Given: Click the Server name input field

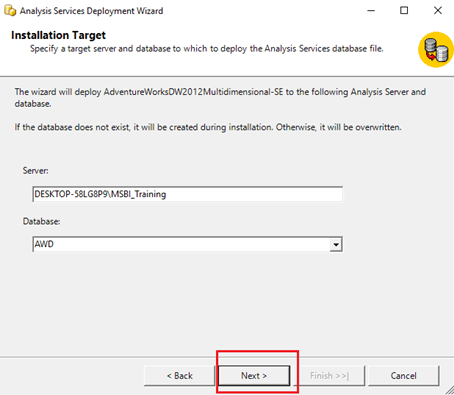Looking at the screenshot, I should click(x=188, y=194).
